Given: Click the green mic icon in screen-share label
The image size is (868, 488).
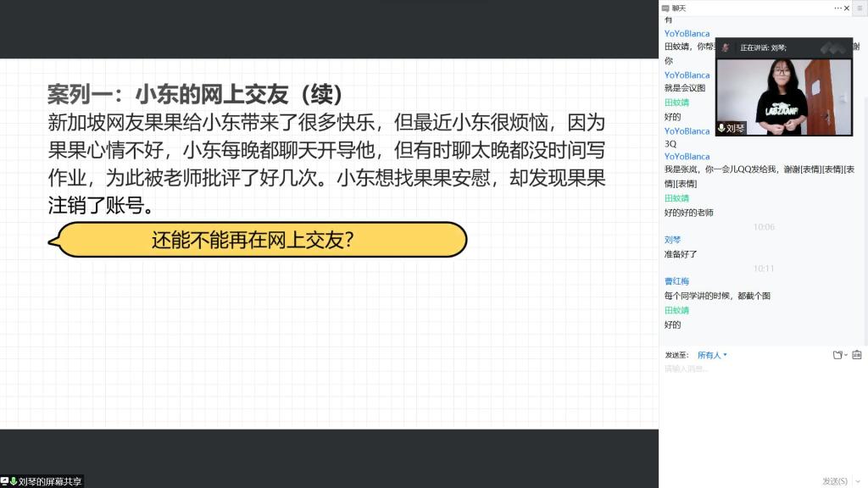Looking at the screenshot, I should click(14, 481).
